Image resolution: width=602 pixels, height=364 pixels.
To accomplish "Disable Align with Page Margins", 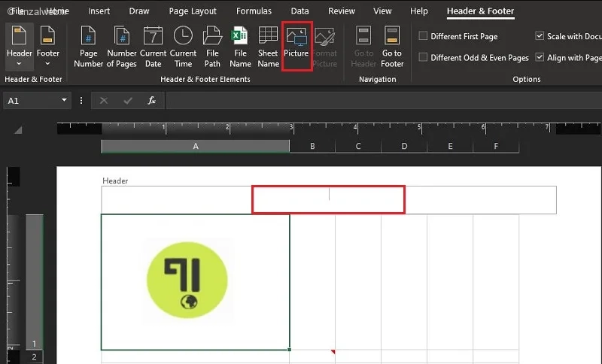I will (x=540, y=58).
